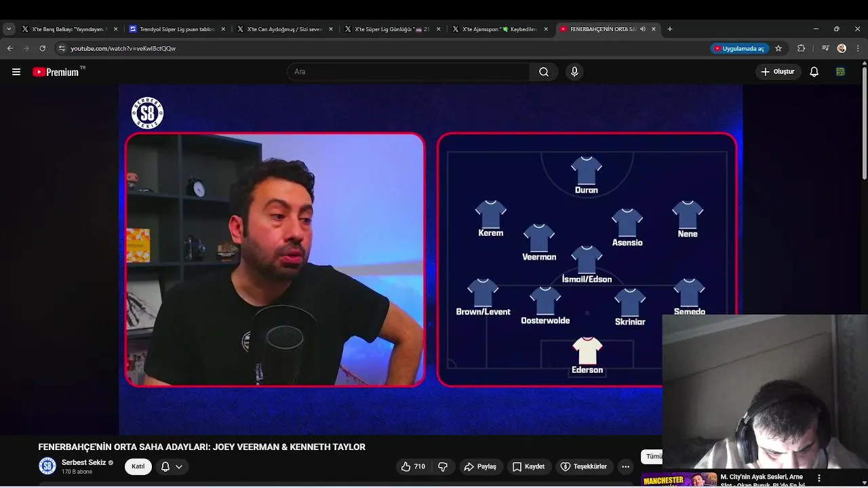Open options for M. City'nin Ayak Sesleri video
This screenshot has width=868, height=488.
point(818,479)
